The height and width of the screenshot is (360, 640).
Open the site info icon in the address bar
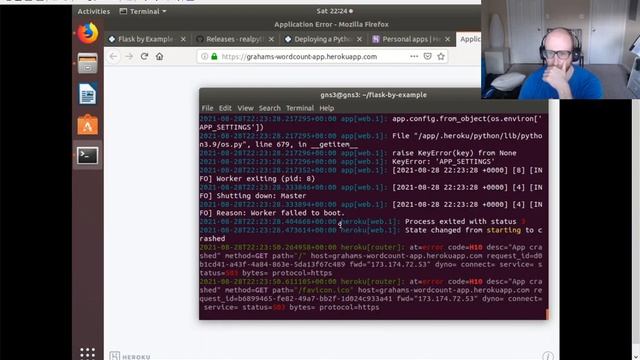[204, 56]
